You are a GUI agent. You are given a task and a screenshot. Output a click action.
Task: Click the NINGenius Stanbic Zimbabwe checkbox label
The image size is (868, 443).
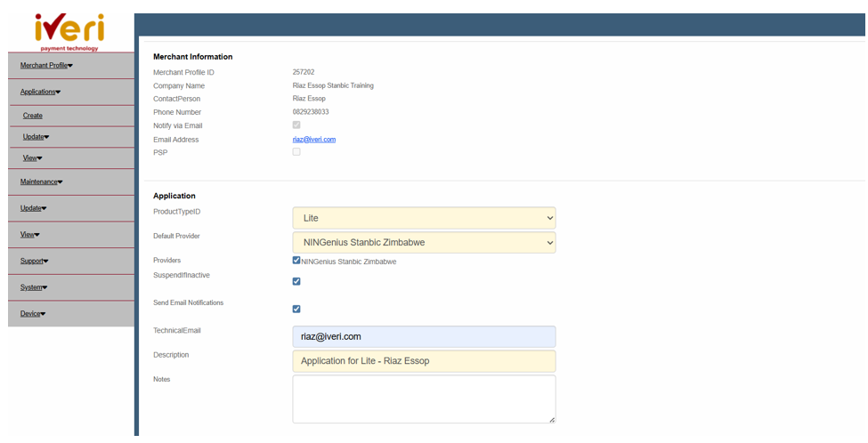tap(349, 262)
